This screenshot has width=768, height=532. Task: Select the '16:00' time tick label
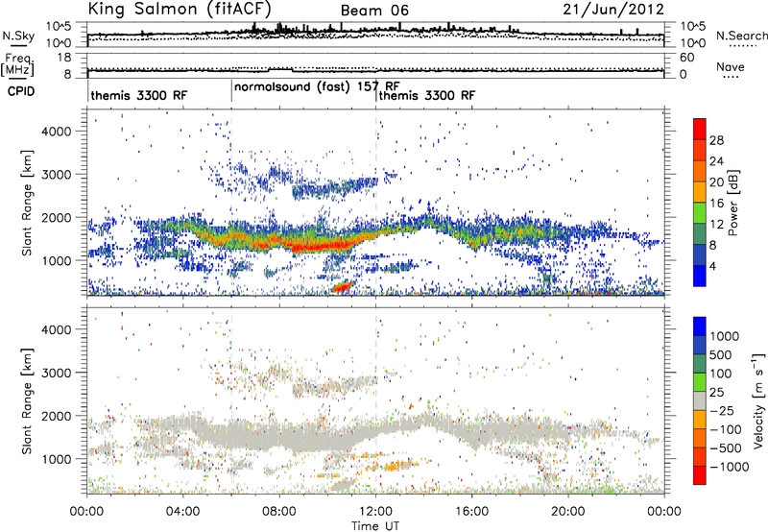(471, 512)
